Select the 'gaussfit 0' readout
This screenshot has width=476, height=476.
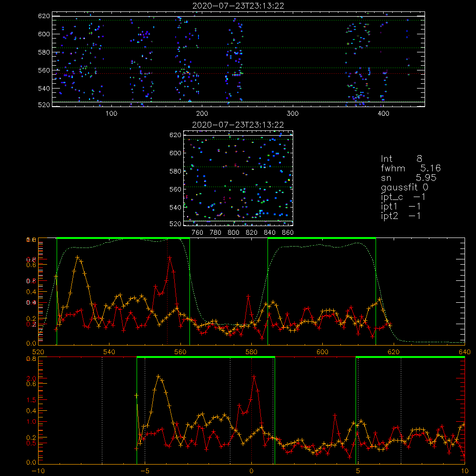pyautogui.click(x=405, y=187)
